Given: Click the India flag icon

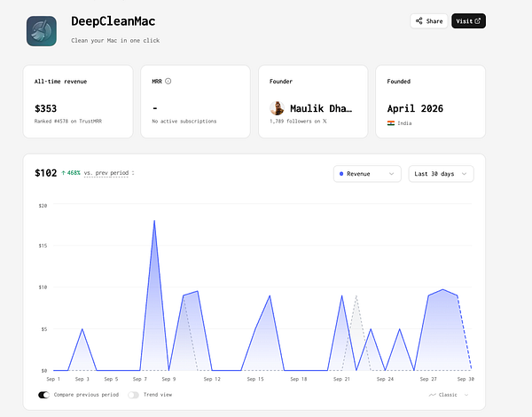Looking at the screenshot, I should click(391, 123).
